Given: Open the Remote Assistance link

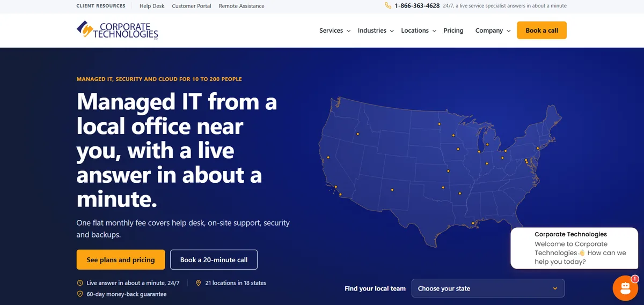Looking at the screenshot, I should (241, 6).
